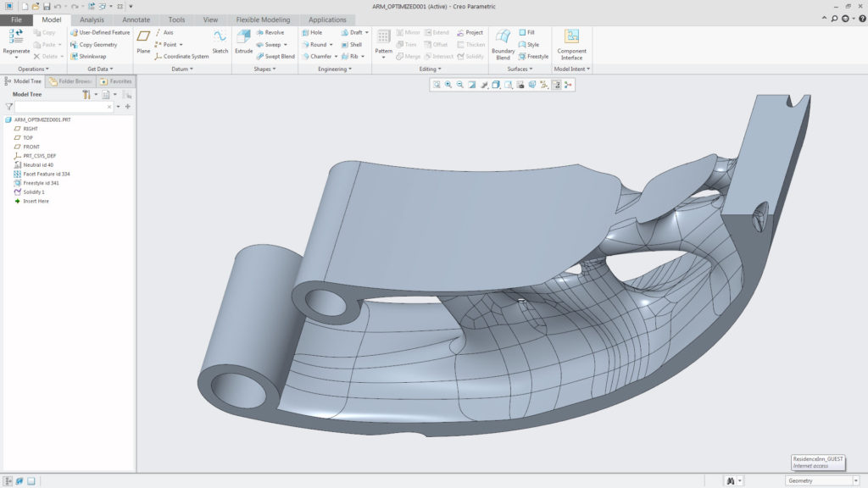The width and height of the screenshot is (868, 488).
Task: Click Zoom In on graphics toolbar
Action: pyautogui.click(x=447, y=85)
